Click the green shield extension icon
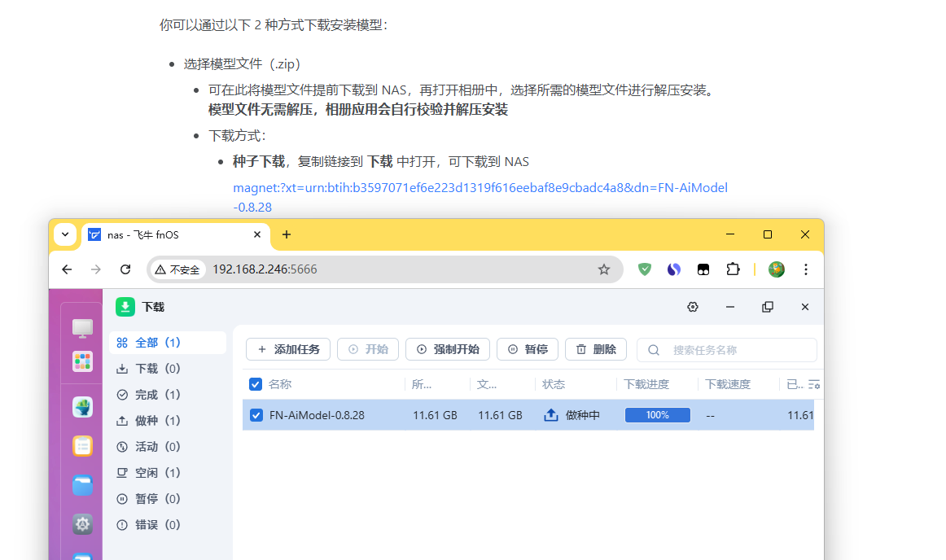This screenshot has height=560, width=946. point(645,269)
